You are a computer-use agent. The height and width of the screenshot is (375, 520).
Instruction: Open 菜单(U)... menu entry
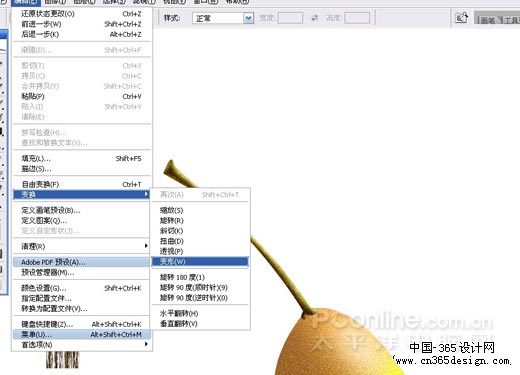(x=82, y=334)
